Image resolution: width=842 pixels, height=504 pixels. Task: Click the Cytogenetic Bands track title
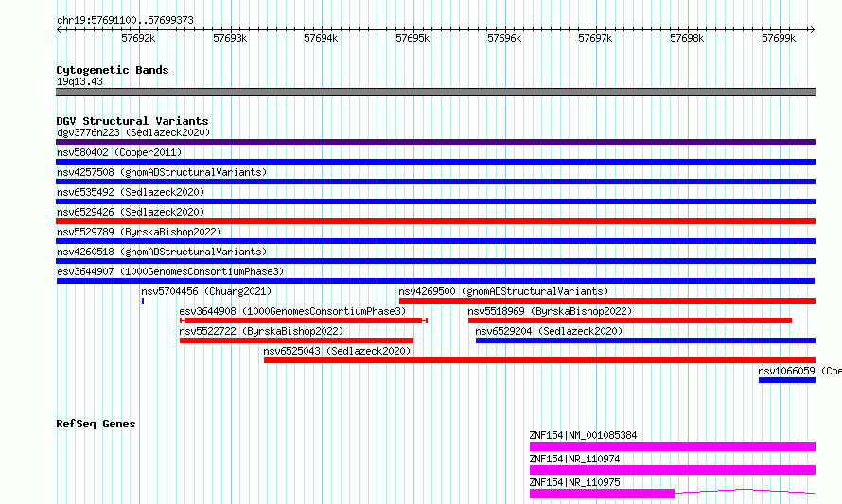[x=113, y=70]
